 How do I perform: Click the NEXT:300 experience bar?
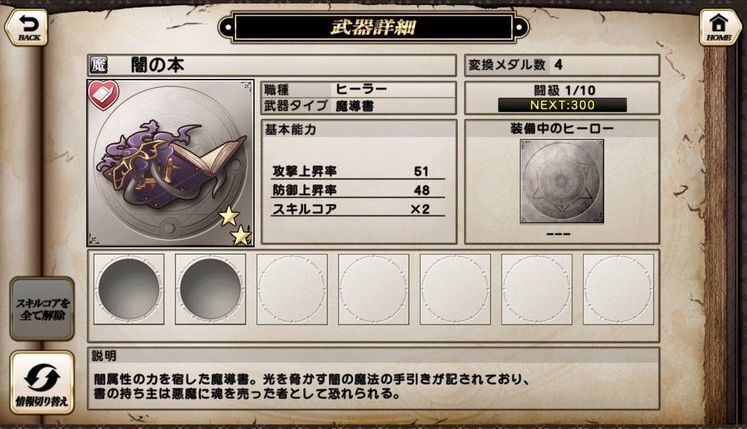coord(562,105)
